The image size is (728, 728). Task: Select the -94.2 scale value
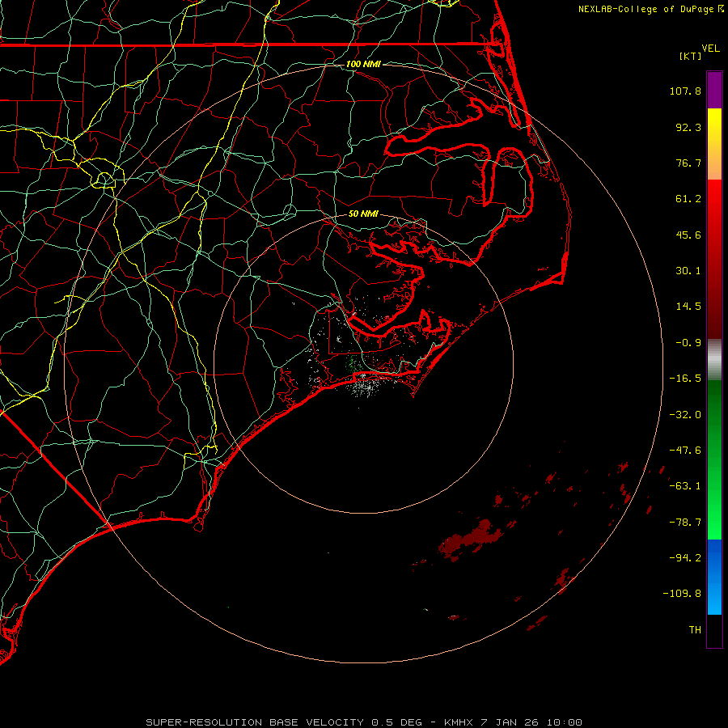[685, 558]
